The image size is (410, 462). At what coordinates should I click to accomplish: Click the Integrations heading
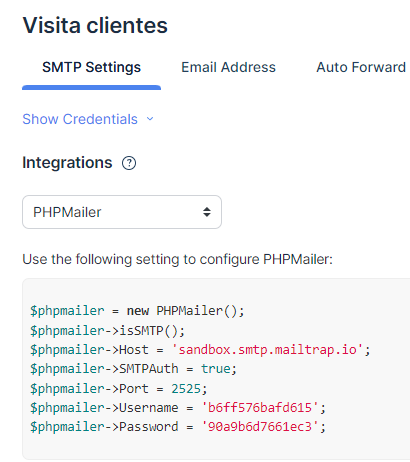click(x=67, y=163)
